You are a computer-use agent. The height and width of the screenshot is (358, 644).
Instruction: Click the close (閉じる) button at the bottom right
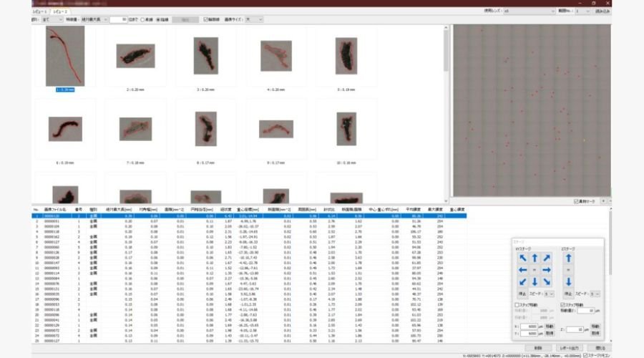point(600,348)
